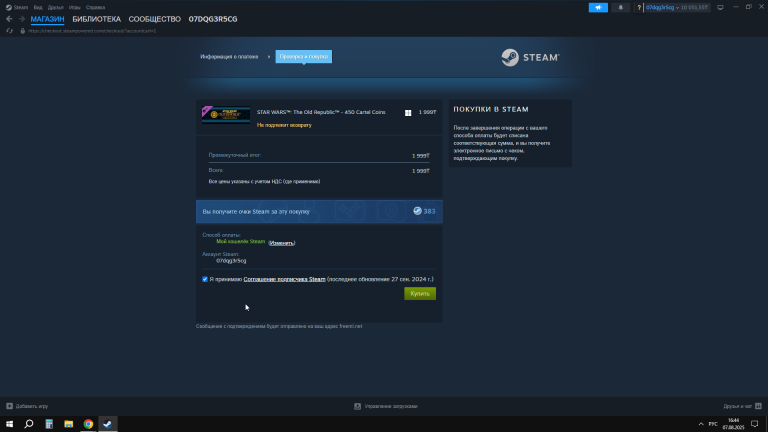768x432 pixels.
Task: Click the padlock icon beside the URL
Action: pos(23,31)
